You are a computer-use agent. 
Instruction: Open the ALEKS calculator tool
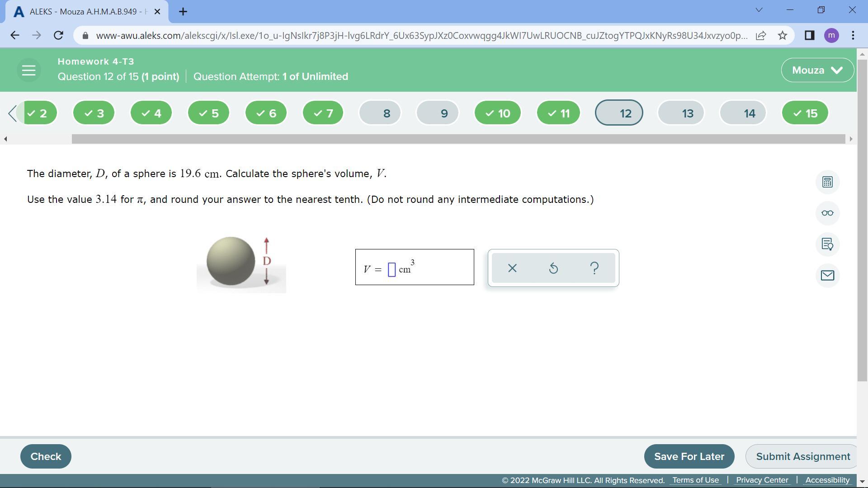pos(827,182)
